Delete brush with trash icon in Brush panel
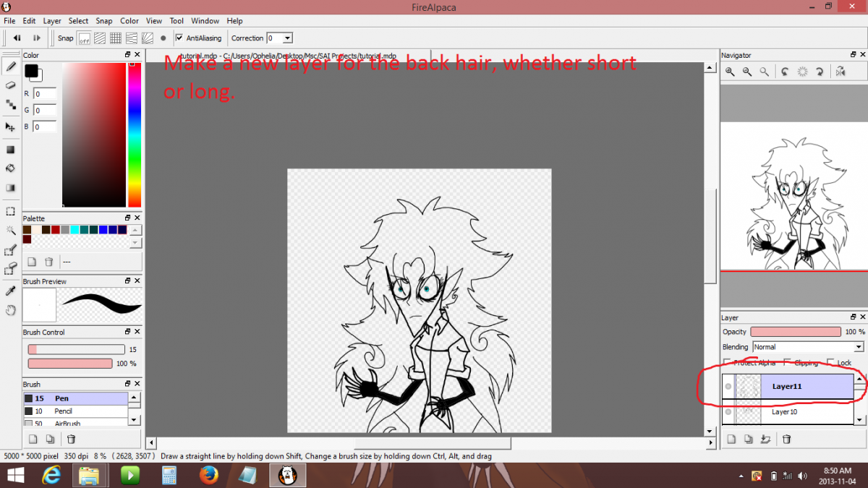Image resolution: width=868 pixels, height=488 pixels. click(71, 439)
